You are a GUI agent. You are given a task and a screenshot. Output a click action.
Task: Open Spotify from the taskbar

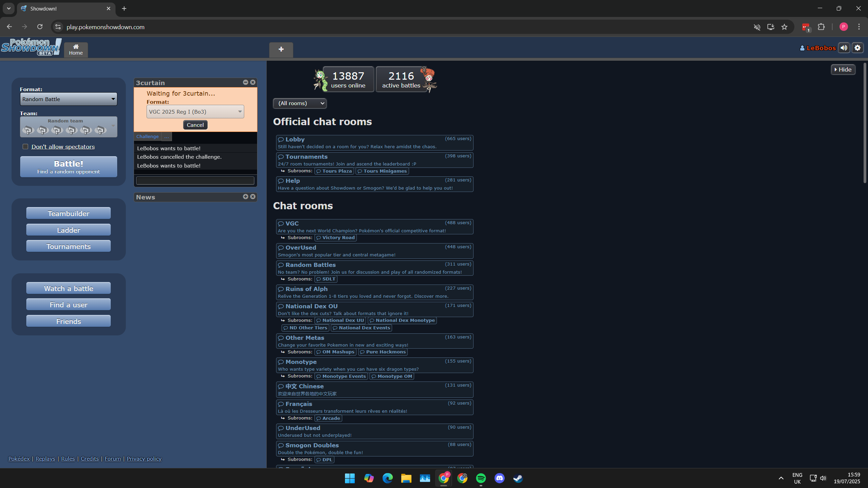pos(481,478)
